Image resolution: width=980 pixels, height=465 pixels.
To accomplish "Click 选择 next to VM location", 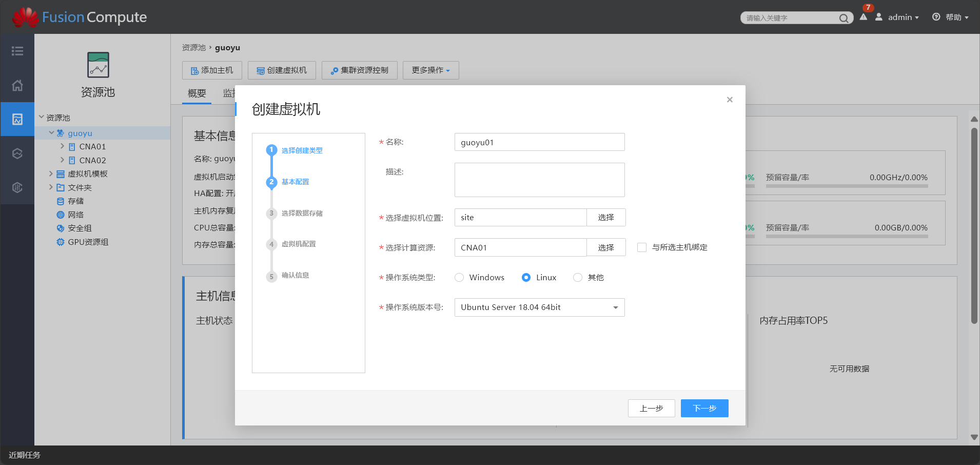I will coord(606,218).
